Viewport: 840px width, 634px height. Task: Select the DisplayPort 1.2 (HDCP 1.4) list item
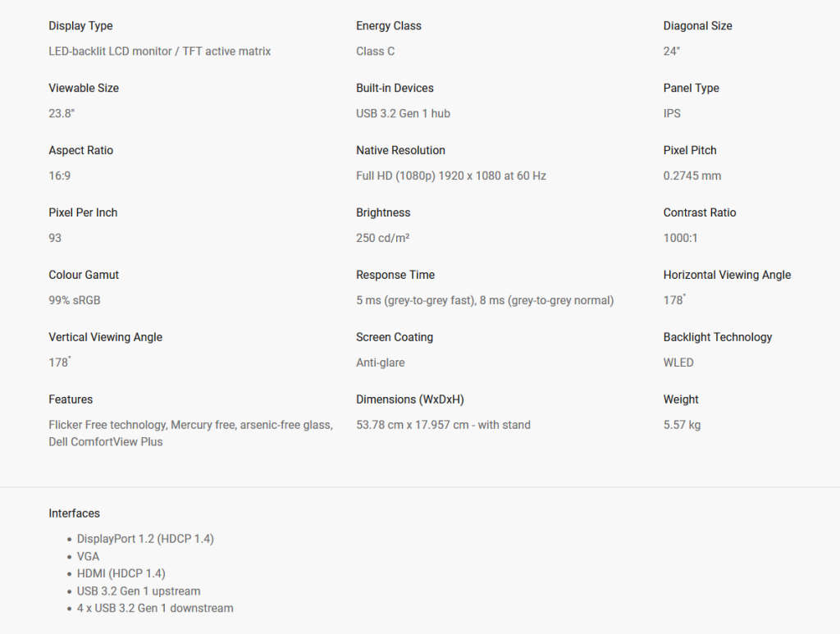click(145, 539)
